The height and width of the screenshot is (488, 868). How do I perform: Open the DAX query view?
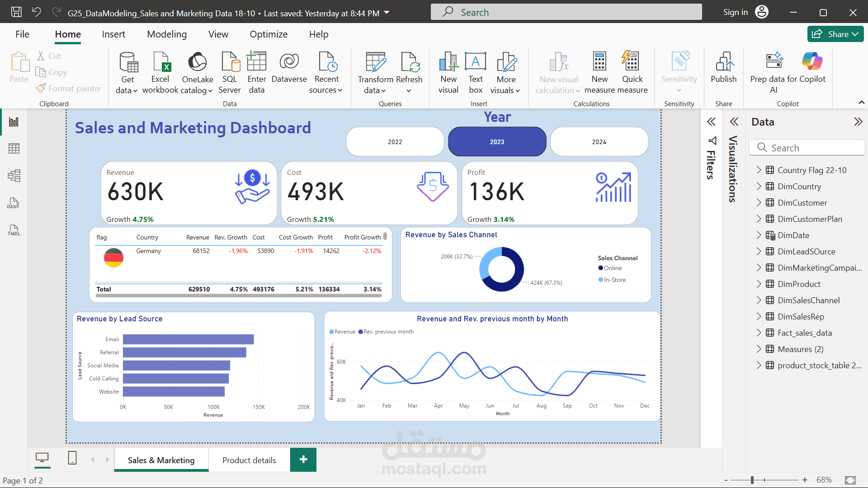tap(14, 203)
